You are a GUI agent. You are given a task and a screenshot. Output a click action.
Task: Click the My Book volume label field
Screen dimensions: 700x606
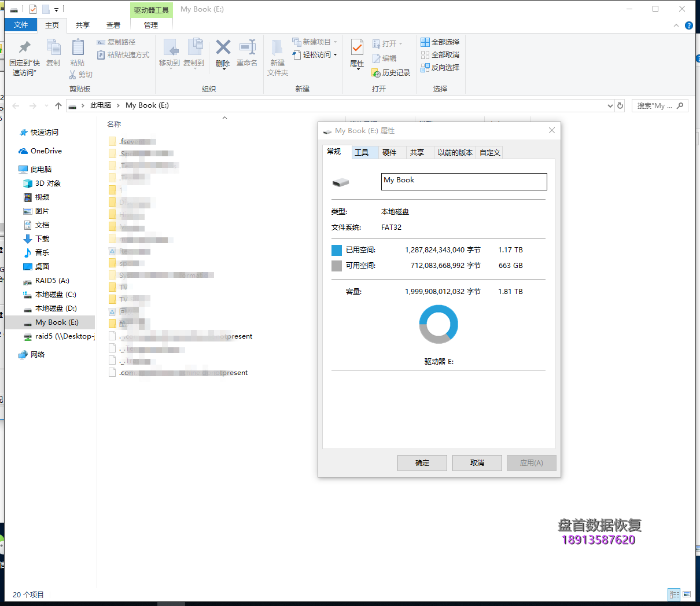coord(463,181)
